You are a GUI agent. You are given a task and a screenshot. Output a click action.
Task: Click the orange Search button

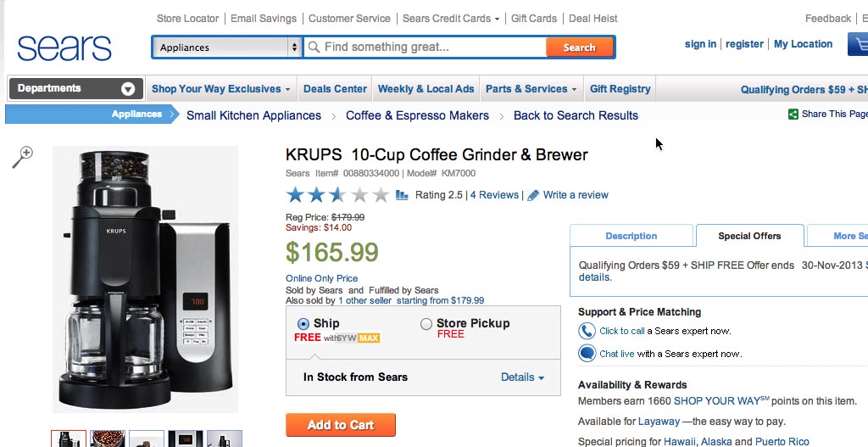(579, 47)
